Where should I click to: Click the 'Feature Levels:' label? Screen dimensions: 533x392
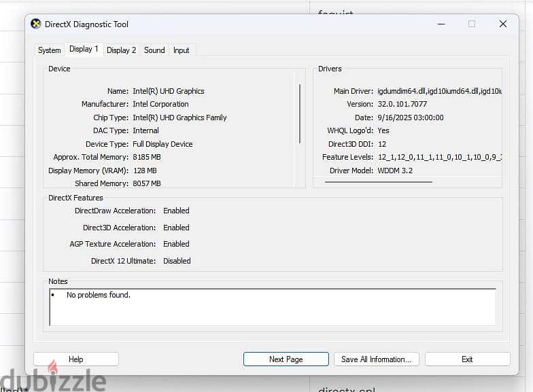point(347,157)
